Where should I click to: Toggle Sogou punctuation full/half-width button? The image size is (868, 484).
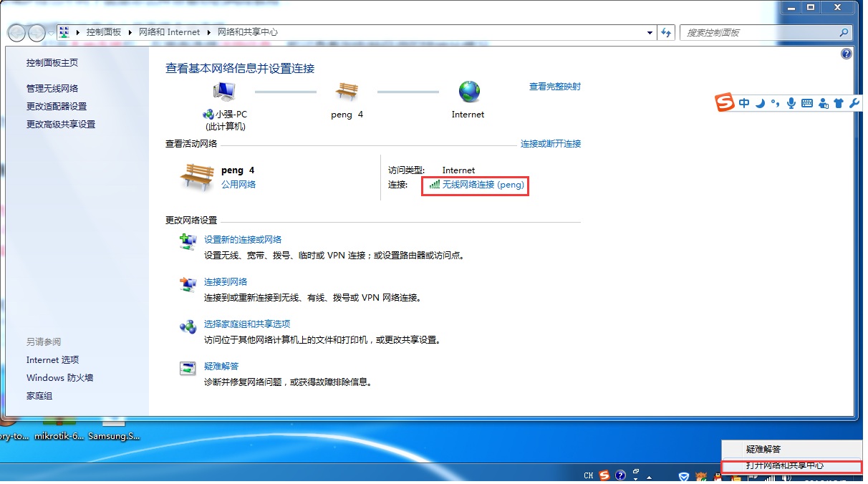coord(776,103)
